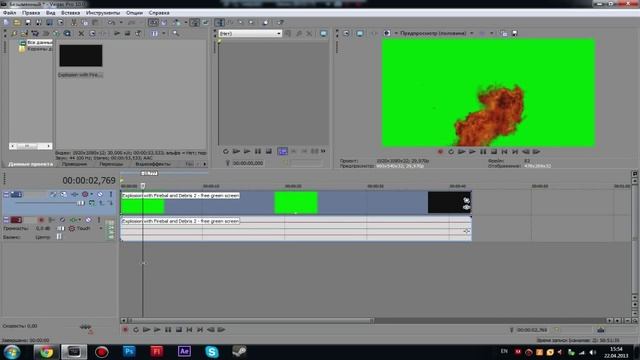Switch to the Переходы tab
640x360 pixels.
click(x=111, y=164)
